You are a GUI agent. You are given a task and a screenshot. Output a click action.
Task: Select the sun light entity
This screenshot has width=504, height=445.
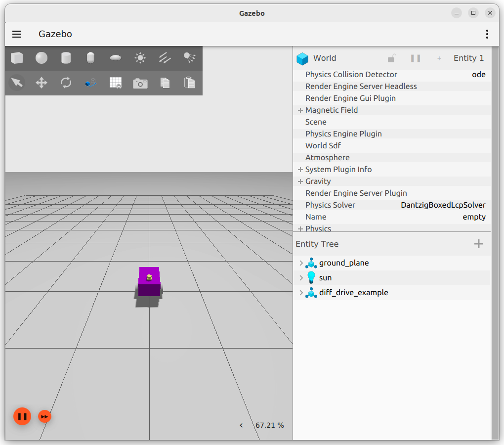[x=325, y=278]
